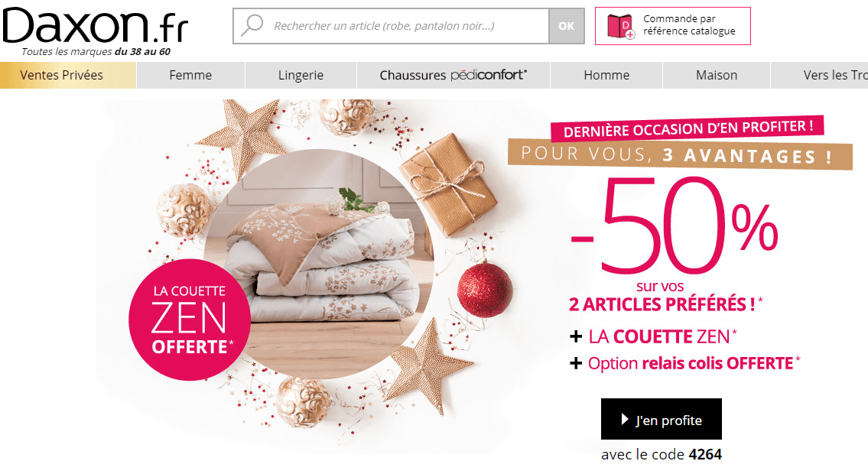
Task: Open the Lingerie menu
Action: click(301, 75)
